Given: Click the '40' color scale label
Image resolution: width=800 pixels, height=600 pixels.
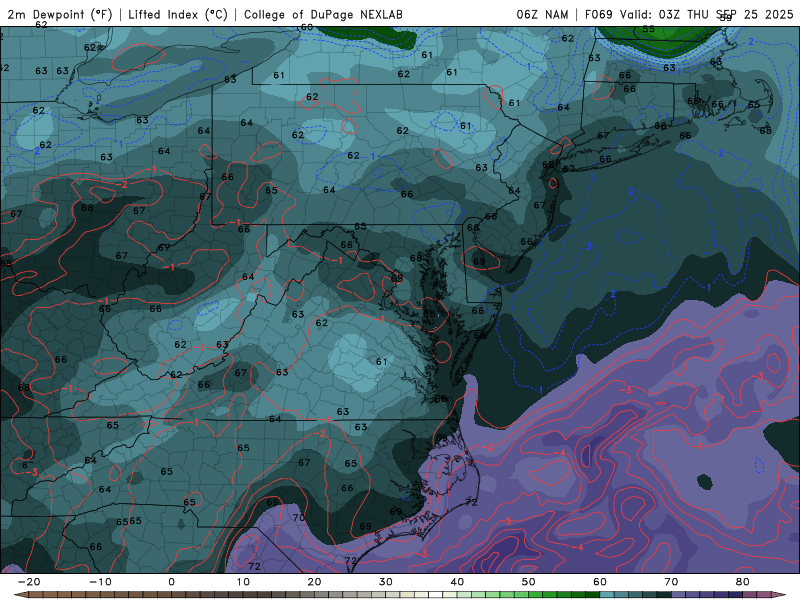Looking at the screenshot, I should (457, 582).
